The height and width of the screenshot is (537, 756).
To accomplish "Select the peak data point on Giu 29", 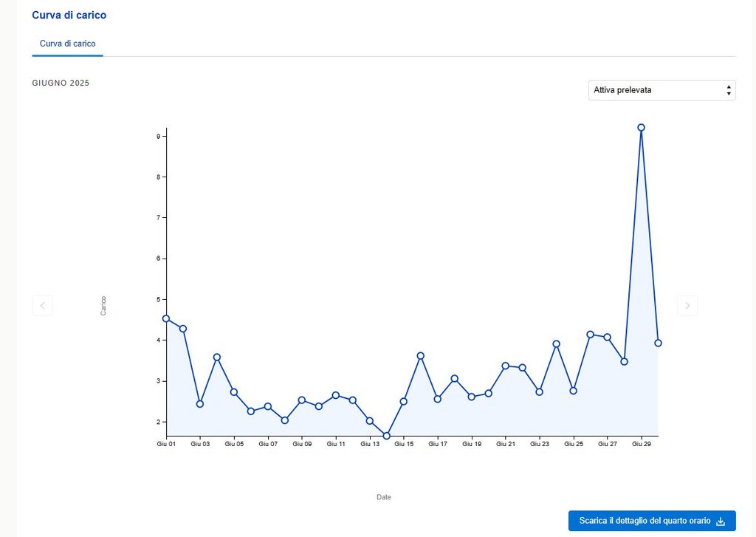I will coord(641,128).
